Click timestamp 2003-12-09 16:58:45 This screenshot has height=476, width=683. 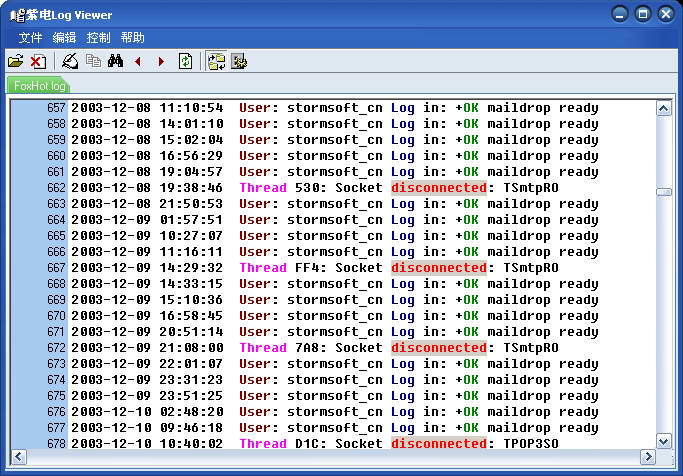point(147,316)
